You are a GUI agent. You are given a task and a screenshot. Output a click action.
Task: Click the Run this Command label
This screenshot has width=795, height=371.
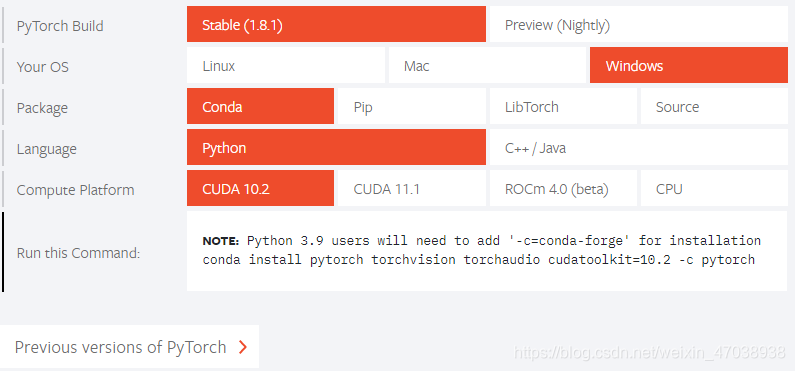(78, 253)
